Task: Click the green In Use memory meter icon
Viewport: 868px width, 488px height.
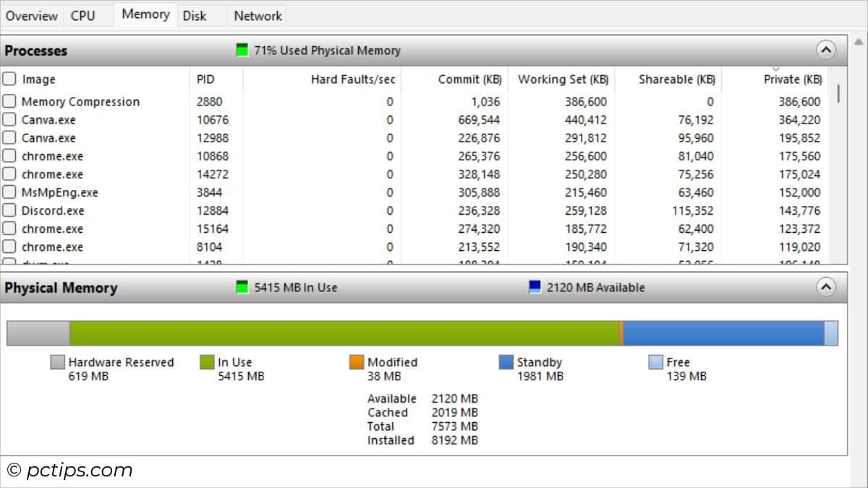Action: pos(242,288)
